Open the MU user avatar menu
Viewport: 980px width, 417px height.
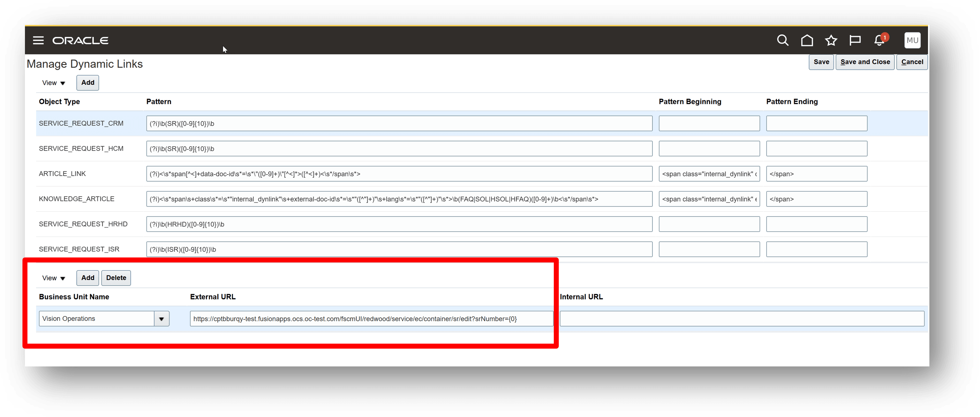[912, 40]
